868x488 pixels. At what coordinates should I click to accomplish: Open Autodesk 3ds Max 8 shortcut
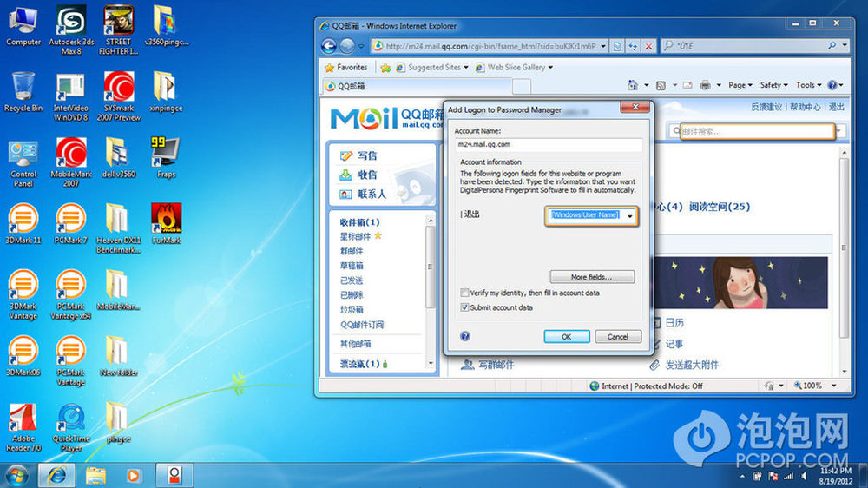71,30
